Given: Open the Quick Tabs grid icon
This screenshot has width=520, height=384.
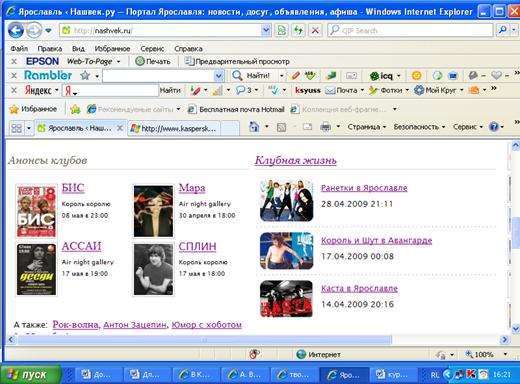Looking at the screenshot, I should pos(16,128).
